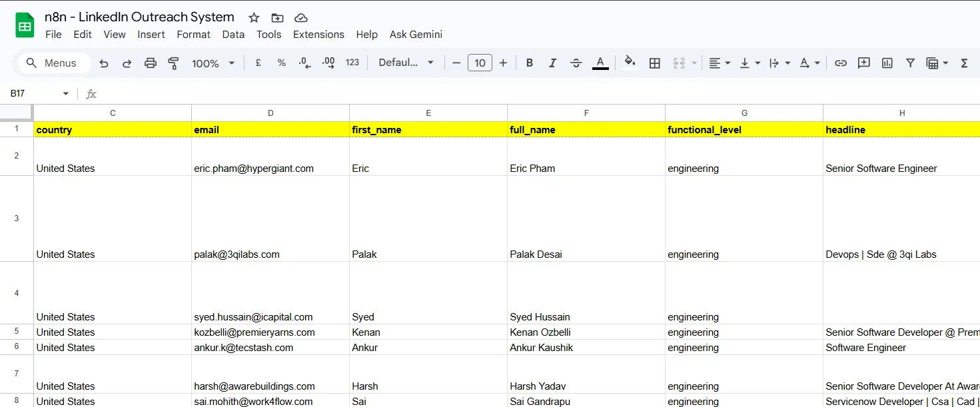Select cell eric.pham@hypergiant.com
Image resolution: width=980 pixels, height=407 pixels.
pyautogui.click(x=270, y=157)
